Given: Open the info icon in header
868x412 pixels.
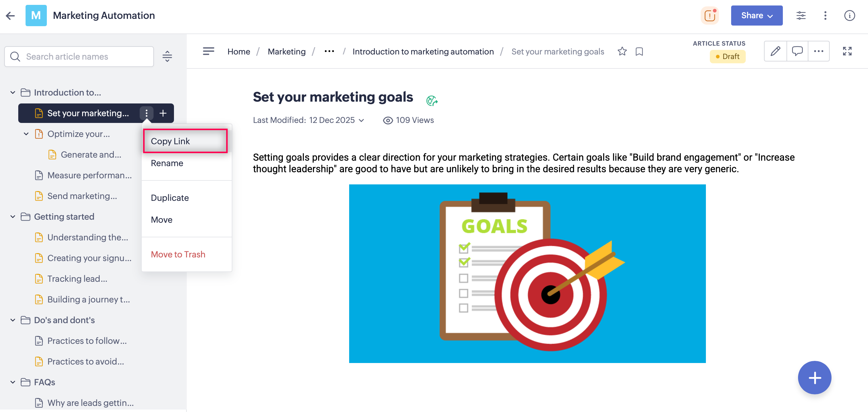Looking at the screenshot, I should (849, 16).
